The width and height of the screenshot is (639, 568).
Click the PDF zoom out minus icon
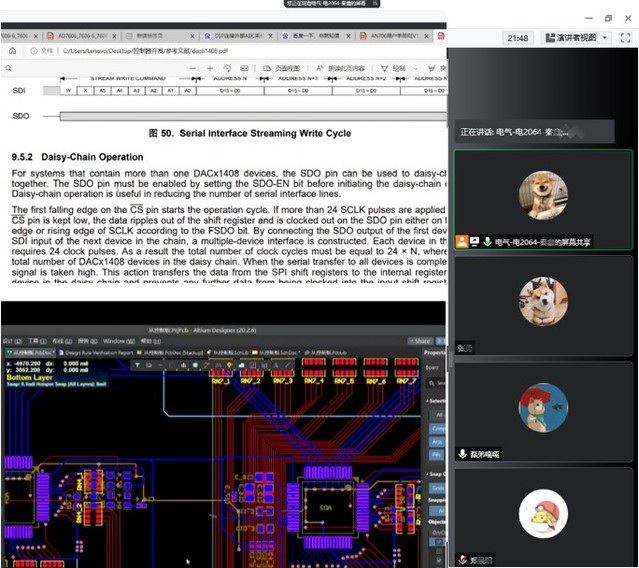tap(193, 68)
